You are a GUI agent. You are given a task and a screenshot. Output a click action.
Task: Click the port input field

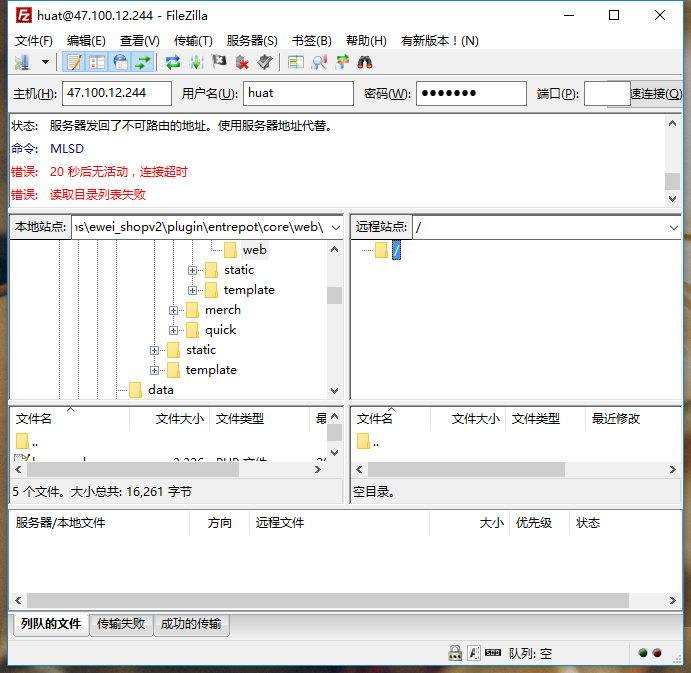pyautogui.click(x=606, y=93)
